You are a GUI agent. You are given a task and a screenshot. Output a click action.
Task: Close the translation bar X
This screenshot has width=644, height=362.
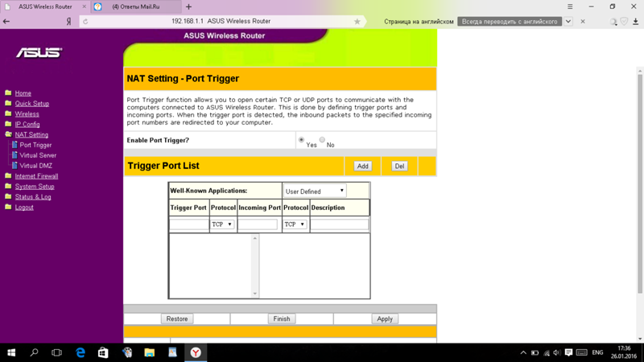pos(583,22)
